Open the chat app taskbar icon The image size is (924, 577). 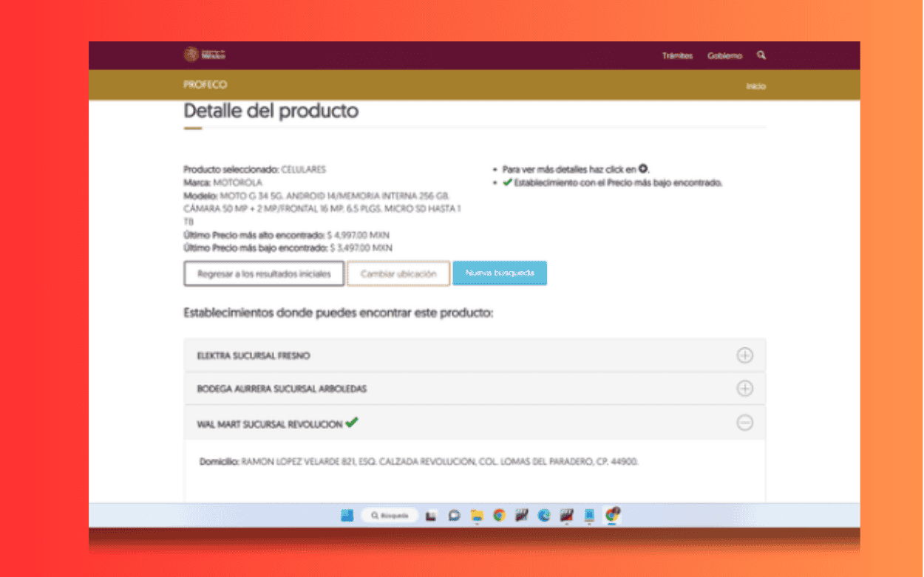coord(454,516)
